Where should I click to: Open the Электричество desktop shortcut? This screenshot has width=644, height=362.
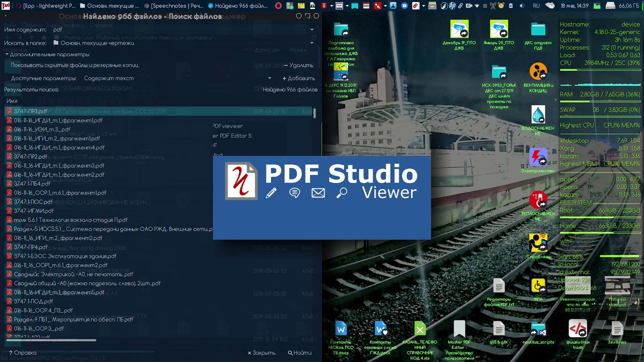click(538, 157)
